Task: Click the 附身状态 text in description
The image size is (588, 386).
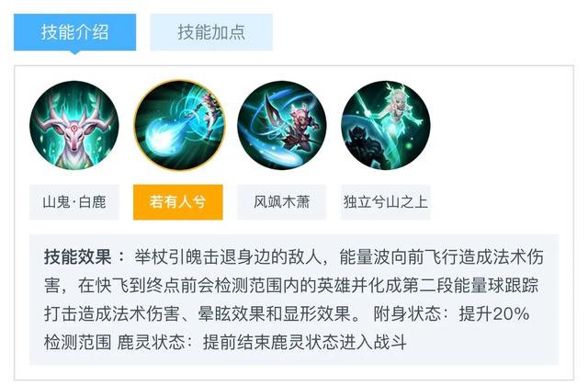Action: coord(407,314)
